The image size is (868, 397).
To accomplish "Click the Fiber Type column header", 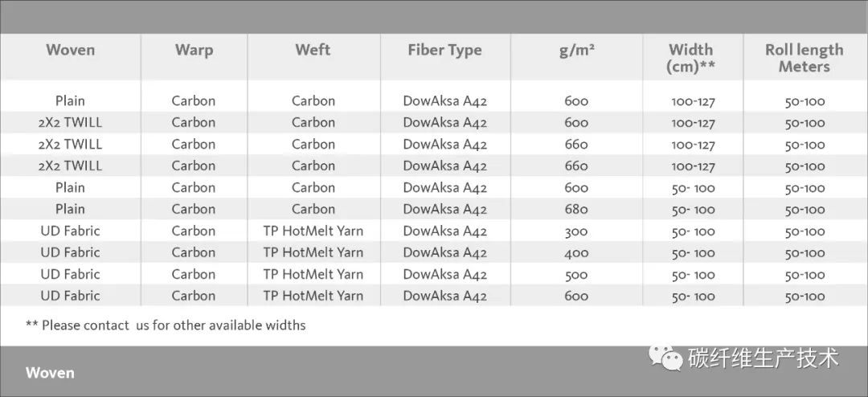I will point(444,51).
